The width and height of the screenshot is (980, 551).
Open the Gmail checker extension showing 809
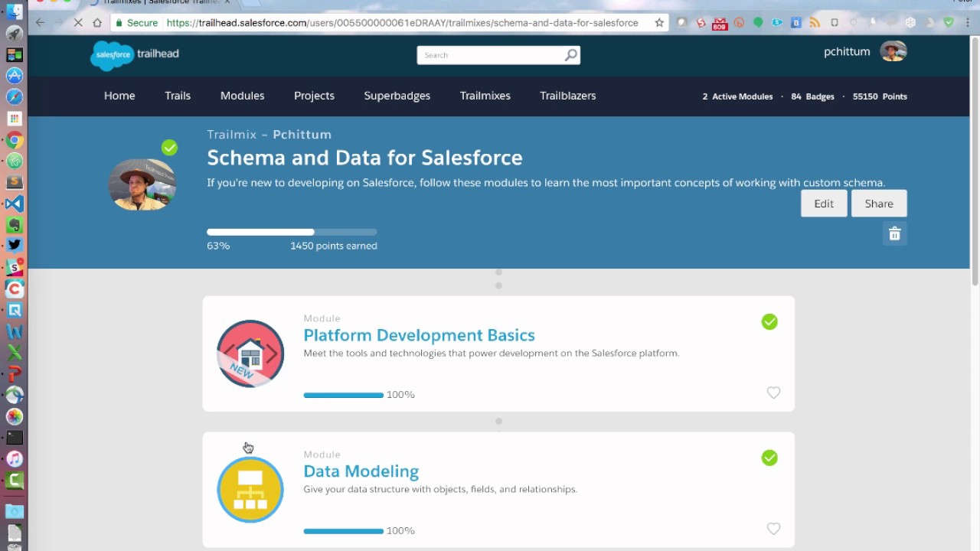719,24
